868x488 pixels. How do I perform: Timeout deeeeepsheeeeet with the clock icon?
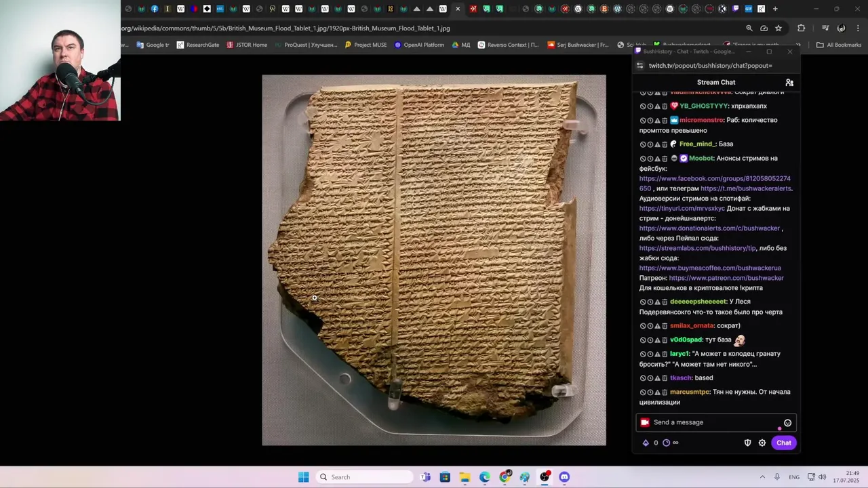(x=650, y=302)
